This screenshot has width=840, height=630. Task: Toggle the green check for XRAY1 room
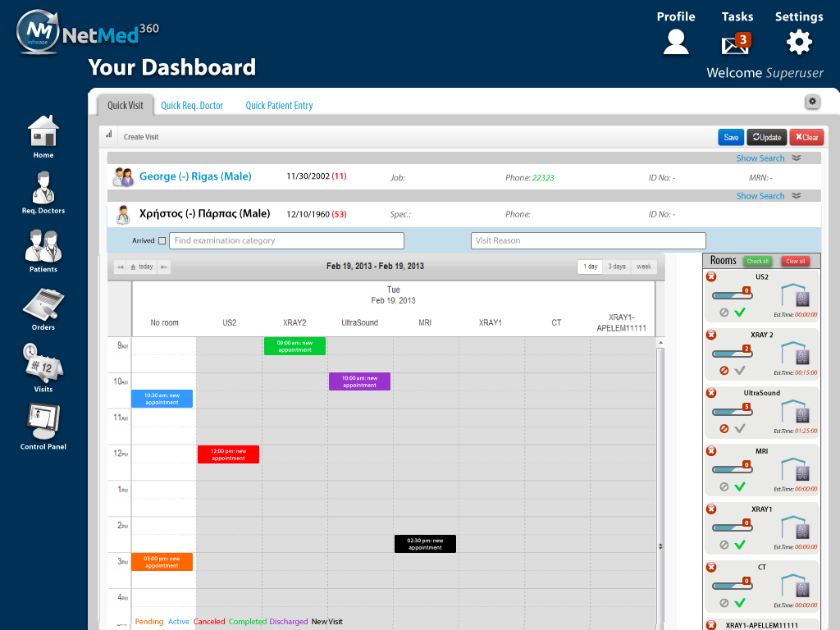pos(740,545)
